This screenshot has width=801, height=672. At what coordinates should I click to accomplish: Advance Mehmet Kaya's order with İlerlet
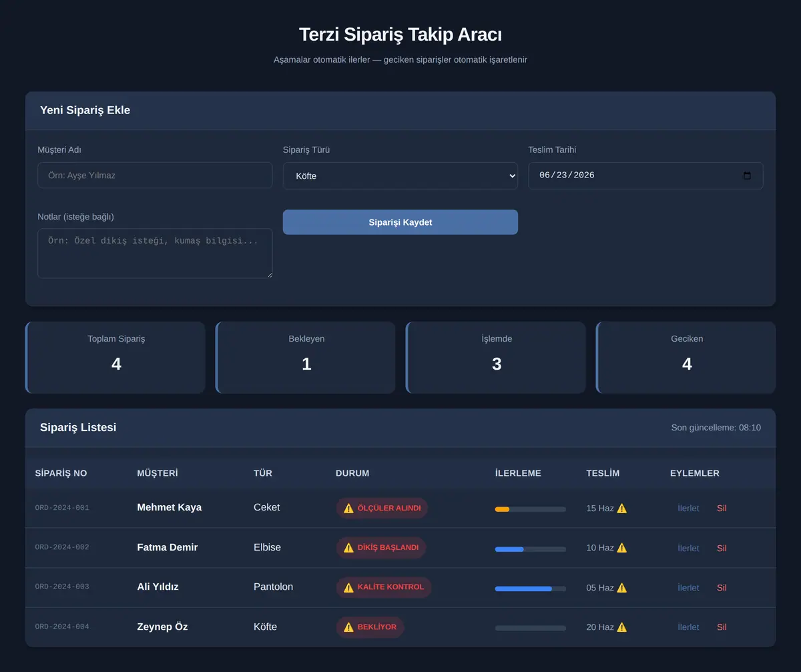pyautogui.click(x=688, y=509)
